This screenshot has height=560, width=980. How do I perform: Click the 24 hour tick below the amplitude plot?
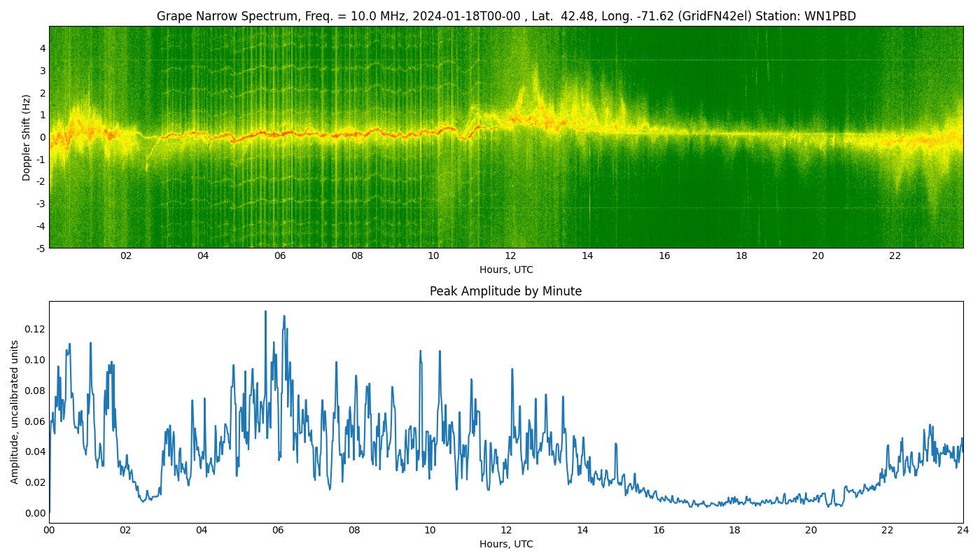click(963, 531)
